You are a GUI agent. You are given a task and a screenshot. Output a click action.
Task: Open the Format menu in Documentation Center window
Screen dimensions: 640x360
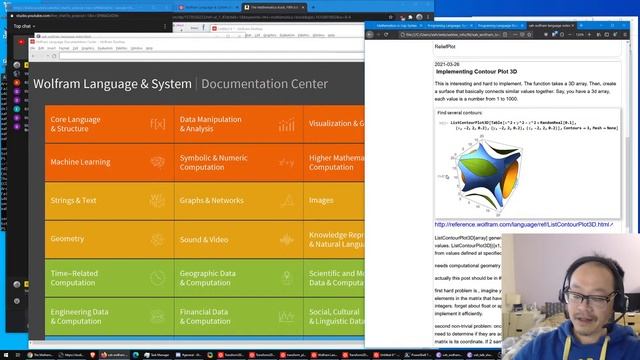[x=64, y=48]
